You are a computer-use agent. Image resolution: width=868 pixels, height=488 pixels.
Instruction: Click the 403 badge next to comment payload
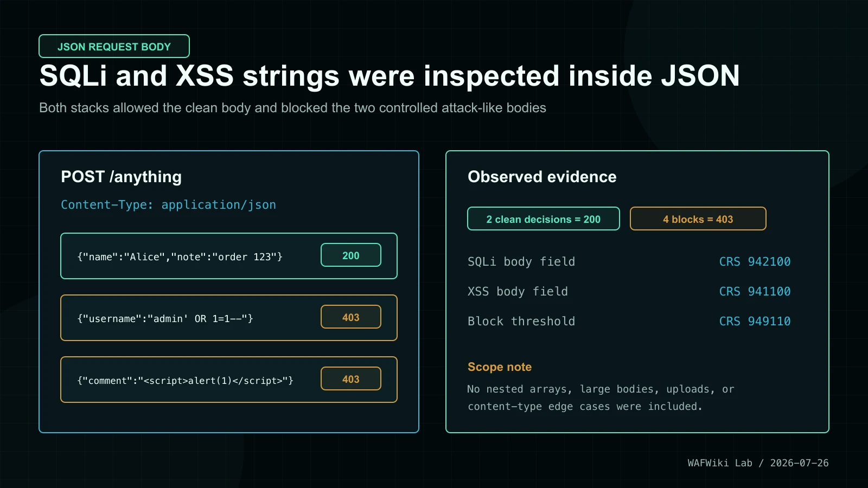351,379
